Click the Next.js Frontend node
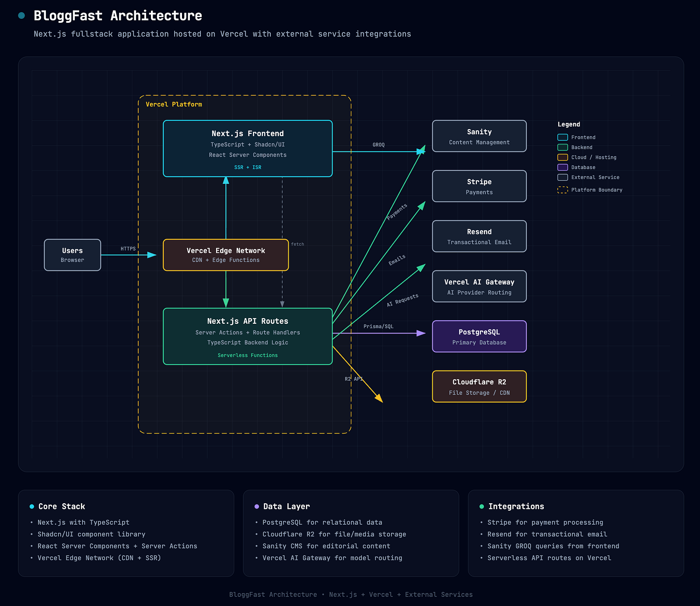 [248, 148]
